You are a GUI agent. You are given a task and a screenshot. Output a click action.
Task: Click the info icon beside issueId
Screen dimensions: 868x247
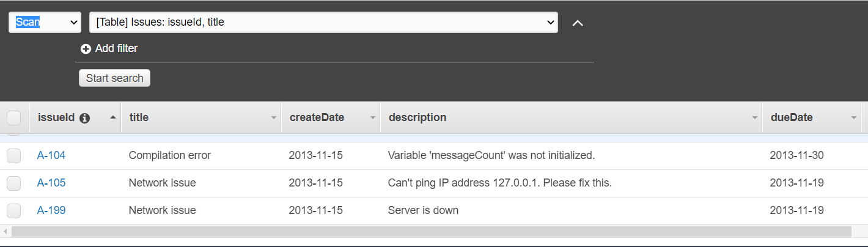point(85,118)
